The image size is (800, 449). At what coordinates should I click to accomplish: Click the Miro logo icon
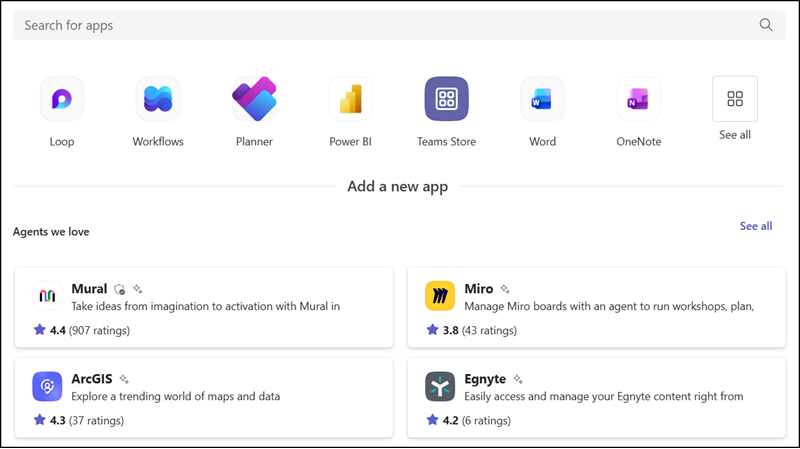click(440, 295)
